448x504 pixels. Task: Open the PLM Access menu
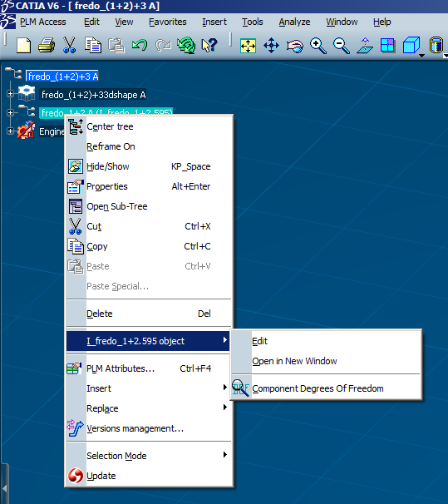42,22
